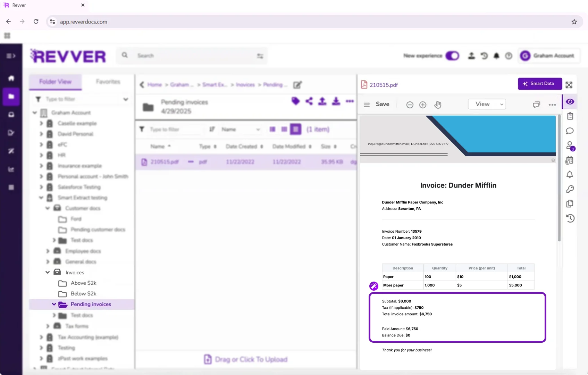Screen dimensions: 588x375
Task: Collapse the Invoices drawer
Action: click(48, 272)
